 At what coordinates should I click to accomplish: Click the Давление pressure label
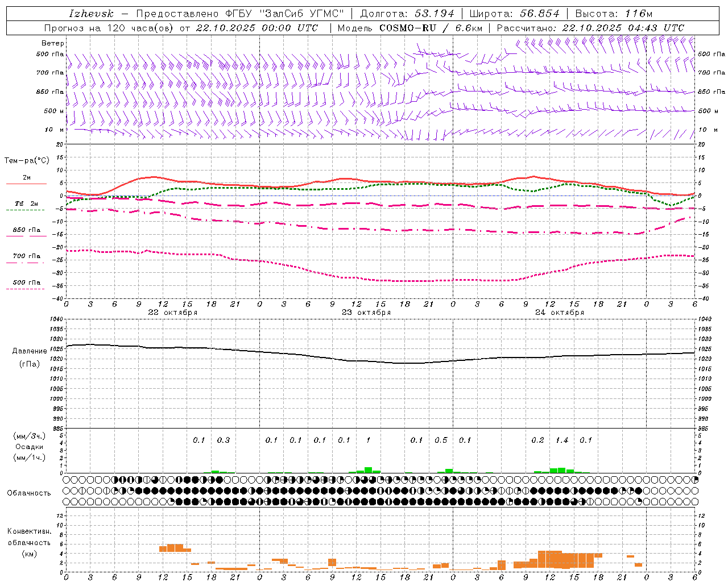pos(30,351)
